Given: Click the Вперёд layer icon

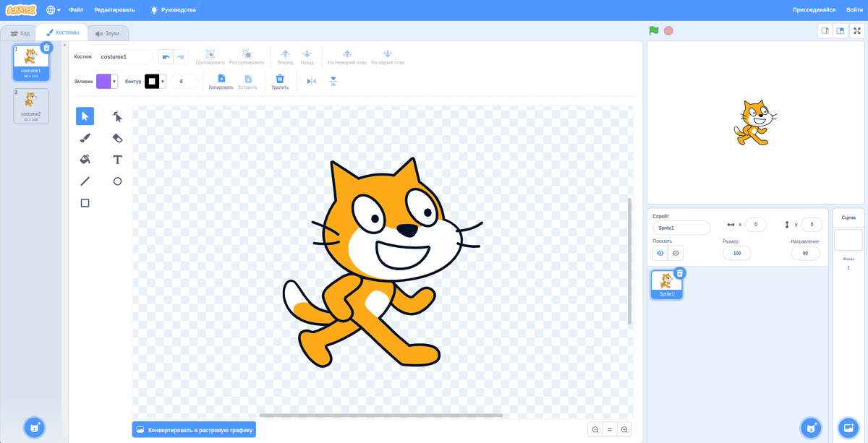Looking at the screenshot, I should coord(285,53).
